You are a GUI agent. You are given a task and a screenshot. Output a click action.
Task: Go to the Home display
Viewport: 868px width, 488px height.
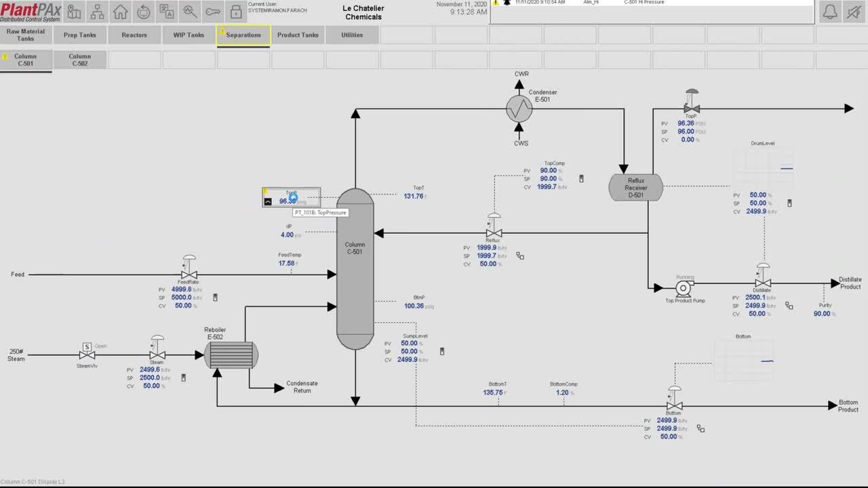coord(120,12)
